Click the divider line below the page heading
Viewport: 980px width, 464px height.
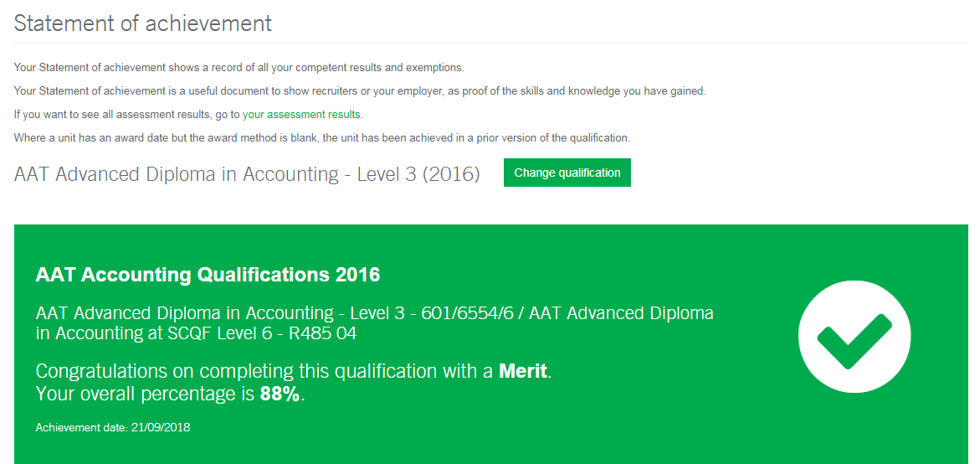490,43
